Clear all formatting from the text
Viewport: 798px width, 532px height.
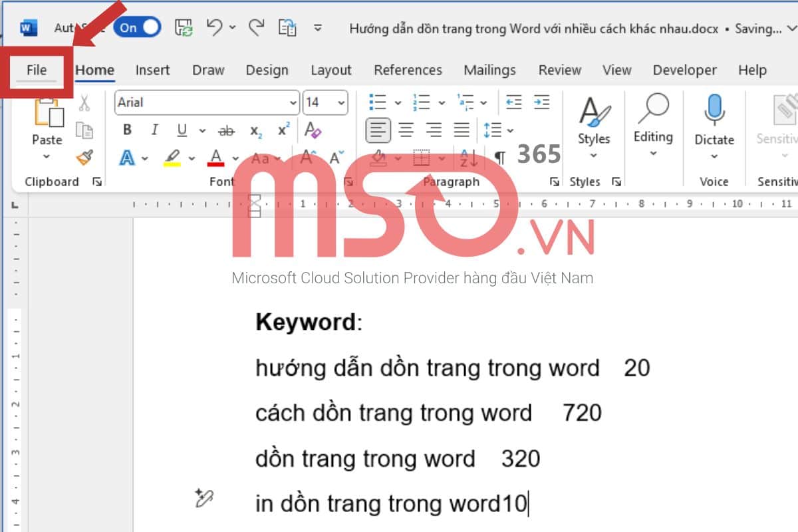[313, 130]
